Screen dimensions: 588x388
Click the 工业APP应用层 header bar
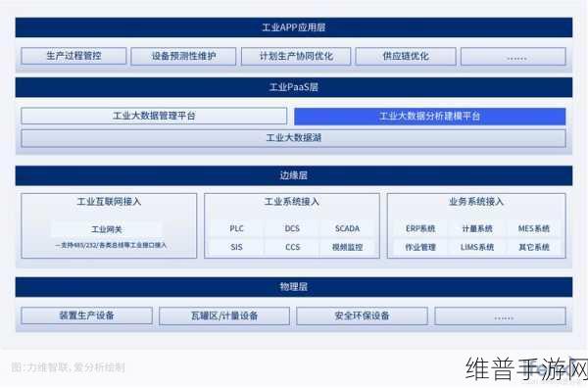pyautogui.click(x=294, y=27)
